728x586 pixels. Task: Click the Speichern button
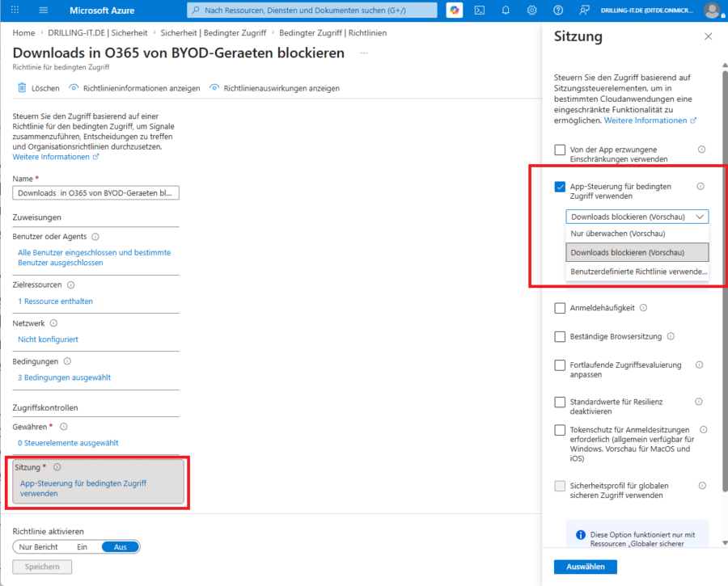coord(42,567)
